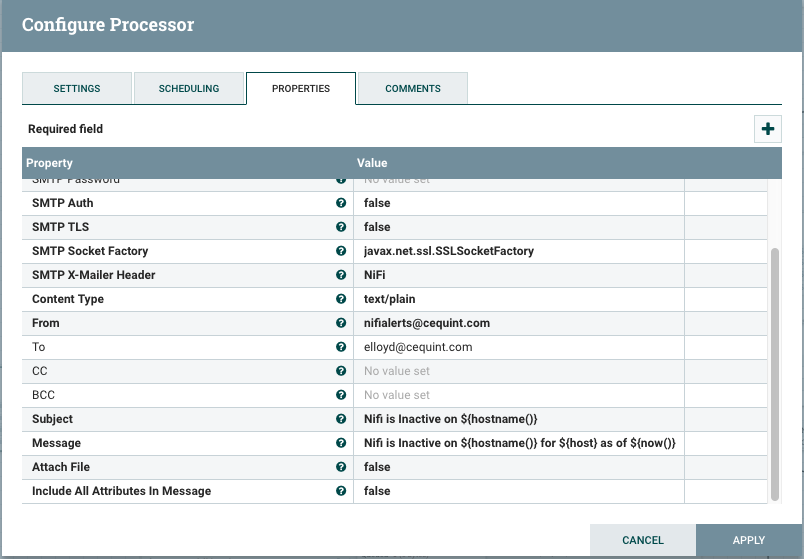Click help icon beside the Subject property
This screenshot has height=559, width=804.
pos(342,419)
